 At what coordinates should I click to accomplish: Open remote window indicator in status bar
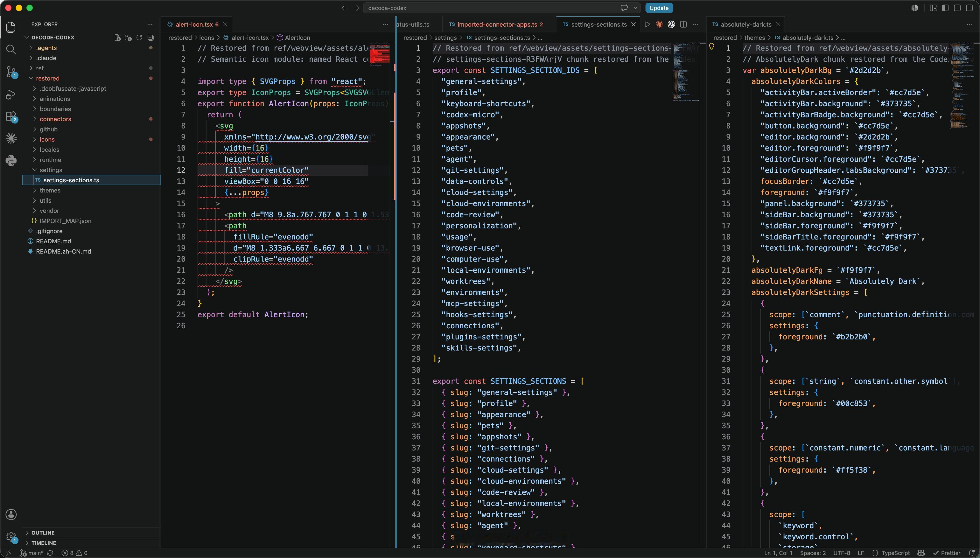pyautogui.click(x=8, y=553)
